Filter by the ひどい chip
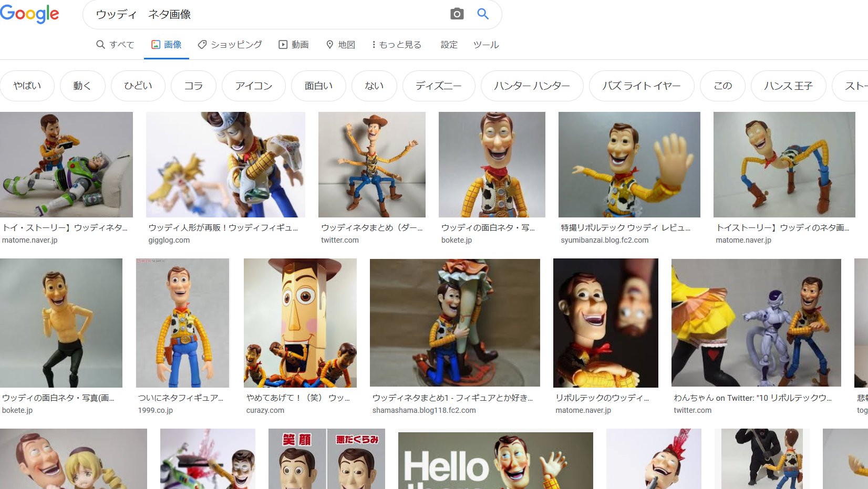868x489 pixels. pos(138,86)
